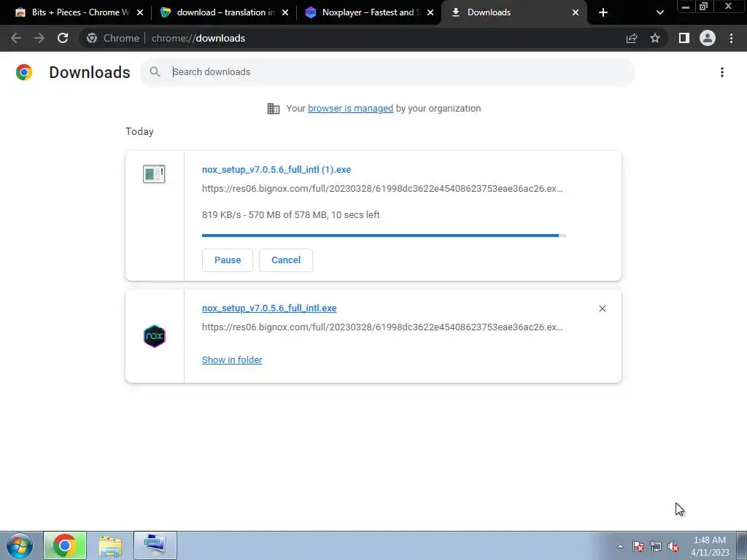
Task: Click the browser back arrow
Action: tap(16, 38)
